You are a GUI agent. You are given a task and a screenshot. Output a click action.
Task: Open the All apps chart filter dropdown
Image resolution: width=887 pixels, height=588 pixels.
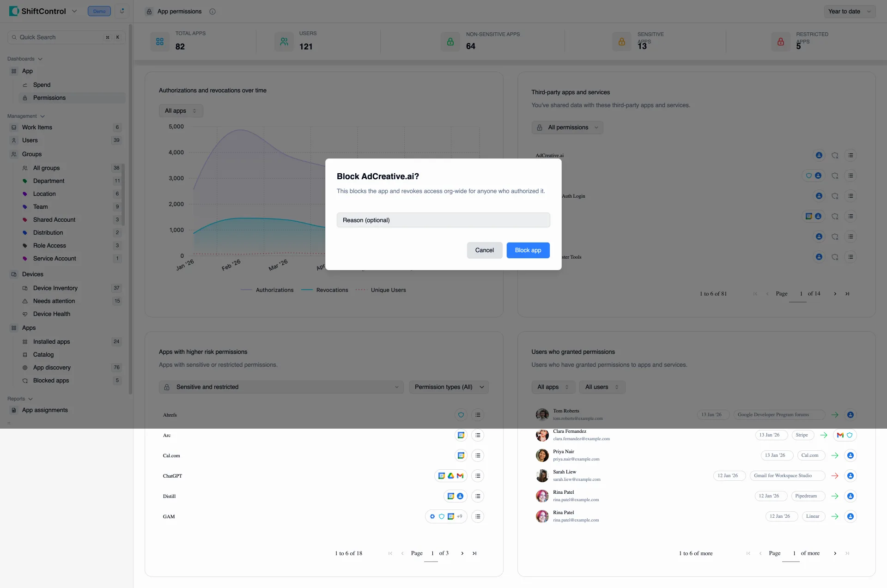tap(181, 111)
